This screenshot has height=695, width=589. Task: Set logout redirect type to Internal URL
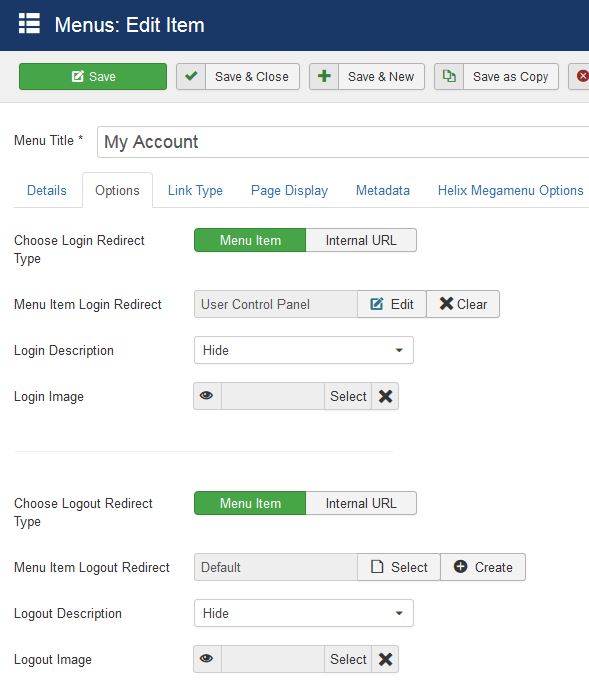(361, 503)
